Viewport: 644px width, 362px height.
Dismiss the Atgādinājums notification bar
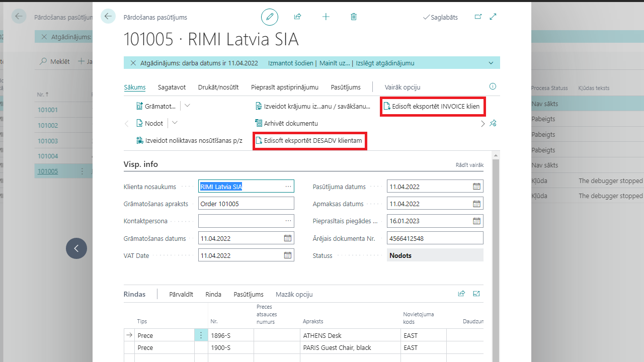tap(133, 63)
